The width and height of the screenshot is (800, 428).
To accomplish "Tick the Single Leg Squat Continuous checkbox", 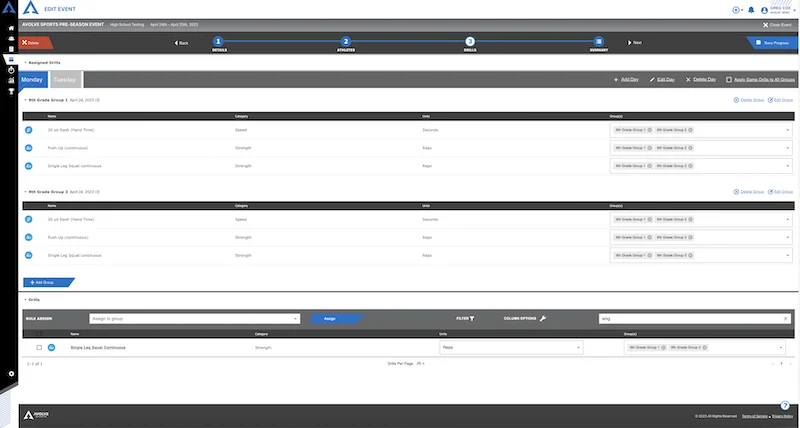I will 39,347.
